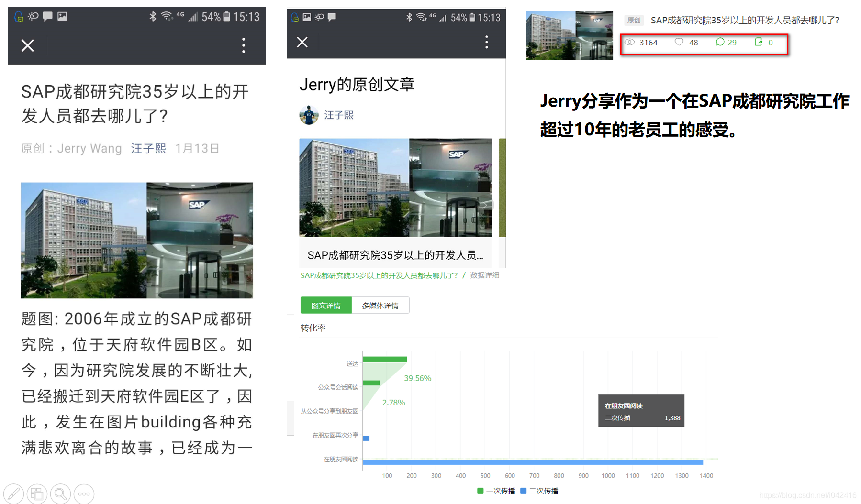The width and height of the screenshot is (861, 504).
Task: Click the date 1月13日 under the article title
Action: click(197, 148)
